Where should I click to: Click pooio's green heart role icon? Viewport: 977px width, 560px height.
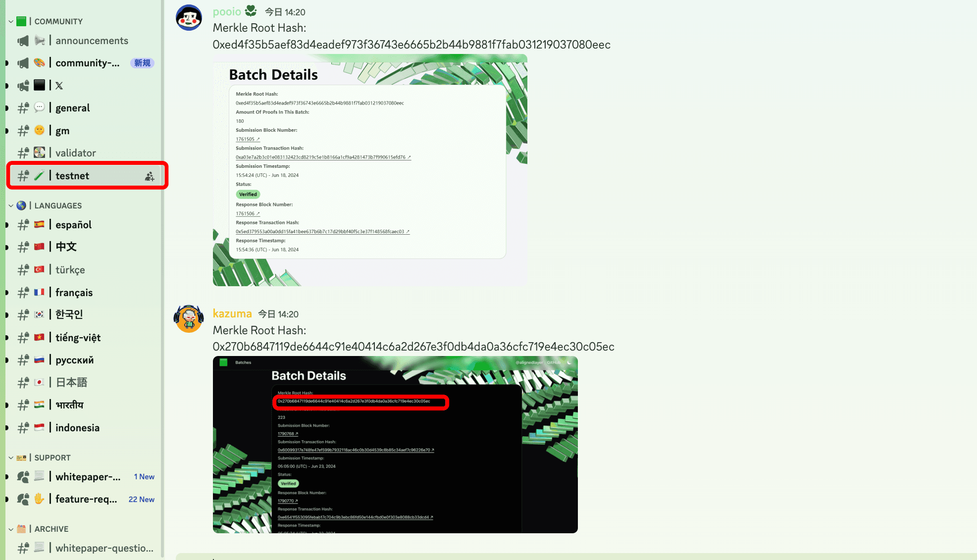click(x=251, y=11)
